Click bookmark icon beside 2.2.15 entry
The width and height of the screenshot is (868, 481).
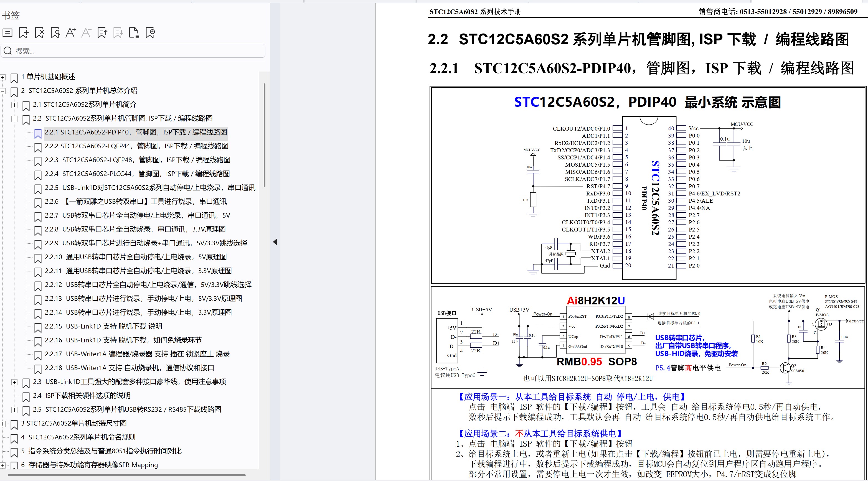click(x=38, y=328)
